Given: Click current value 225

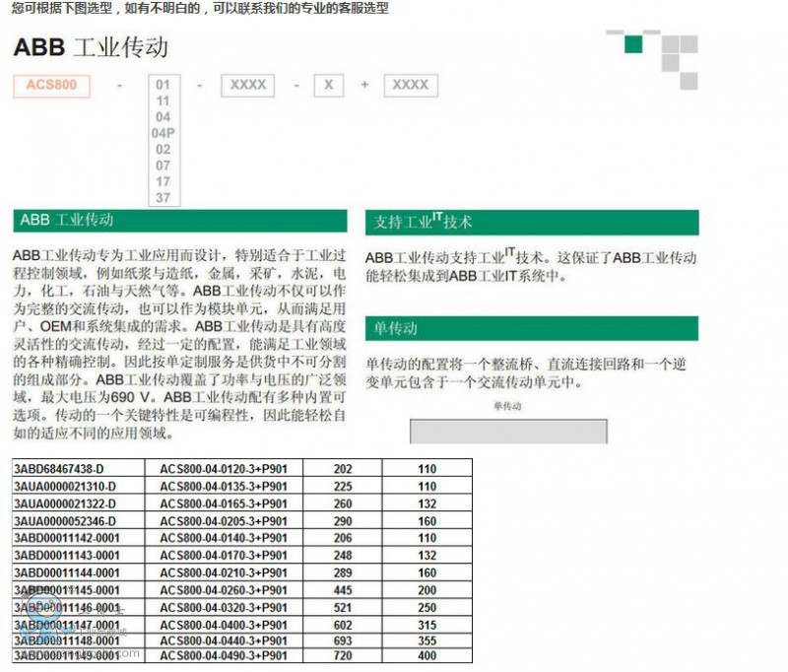Looking at the screenshot, I should 343,487.
